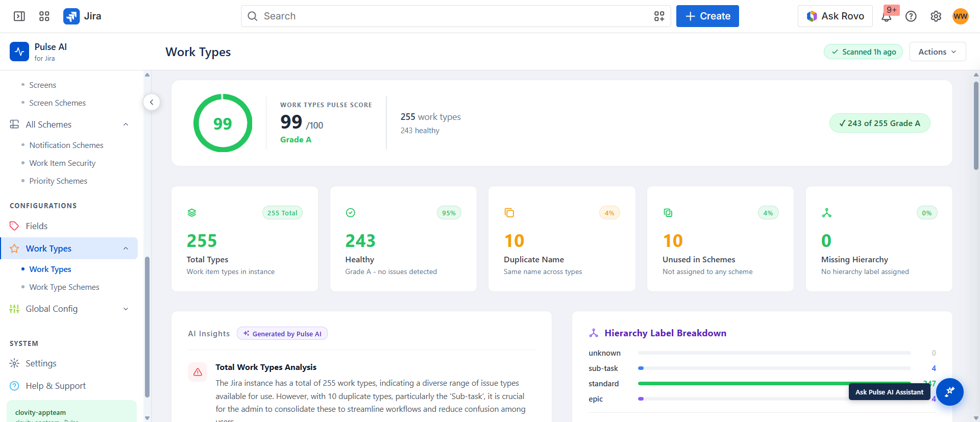This screenshot has width=980, height=422.
Task: Open Notification Schemes
Action: [x=66, y=145]
